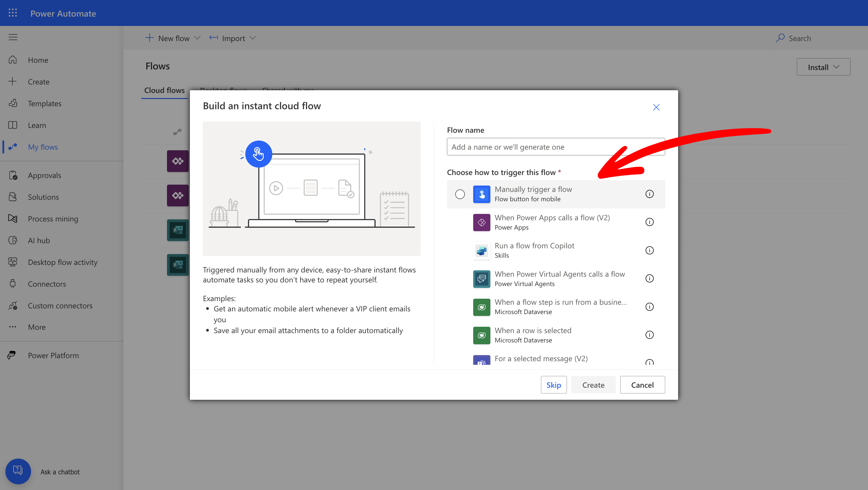Expand the Import dropdown chevron
868x490 pixels.
(x=253, y=38)
